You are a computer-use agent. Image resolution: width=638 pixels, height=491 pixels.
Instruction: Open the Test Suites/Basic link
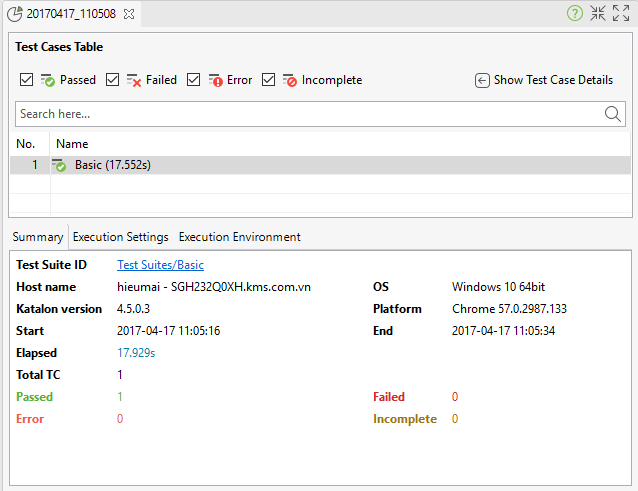coord(160,265)
